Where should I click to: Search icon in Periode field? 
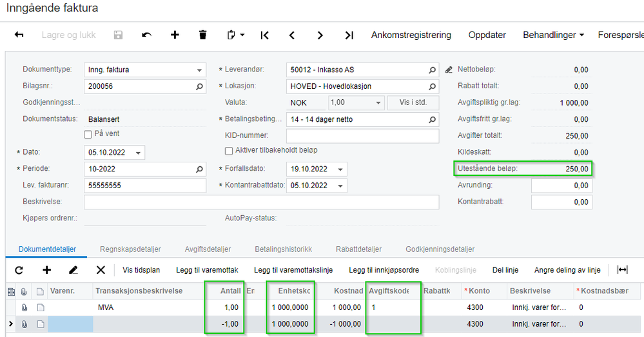(x=199, y=169)
